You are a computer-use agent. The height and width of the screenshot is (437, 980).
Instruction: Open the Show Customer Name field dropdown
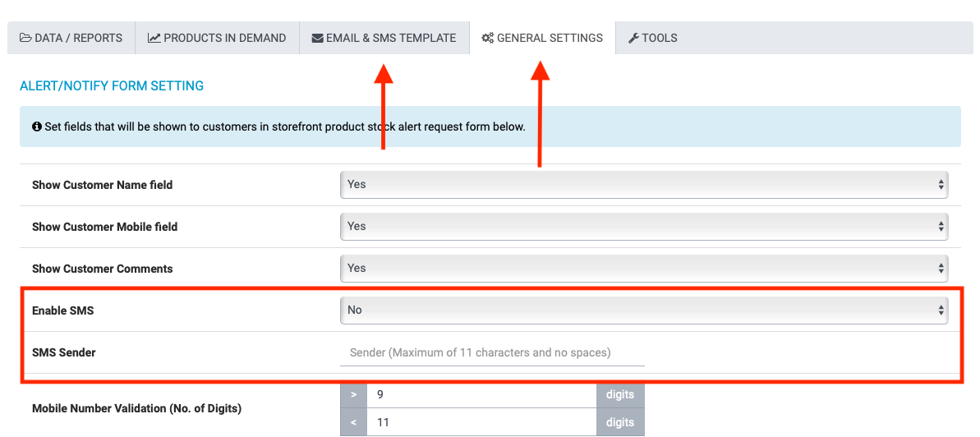[x=644, y=185]
